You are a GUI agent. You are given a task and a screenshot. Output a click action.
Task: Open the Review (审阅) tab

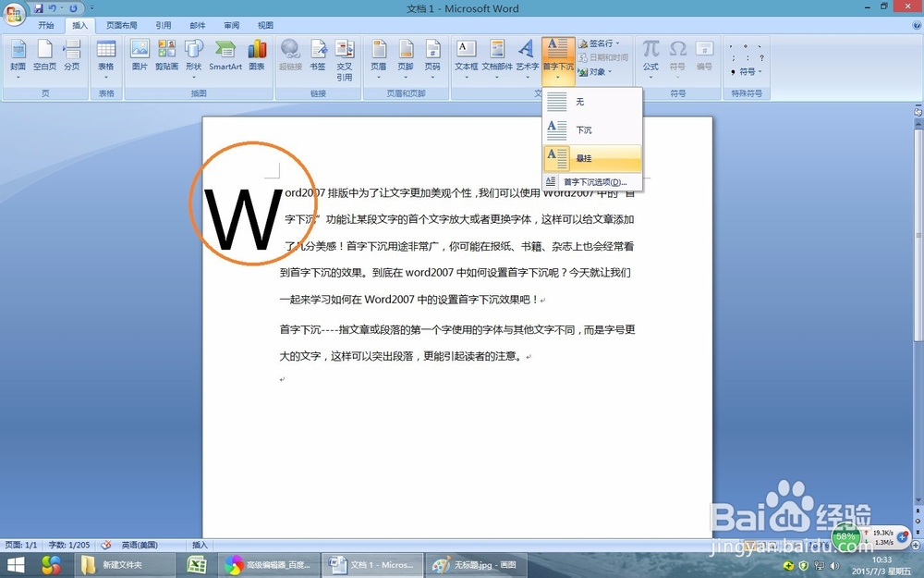232,25
